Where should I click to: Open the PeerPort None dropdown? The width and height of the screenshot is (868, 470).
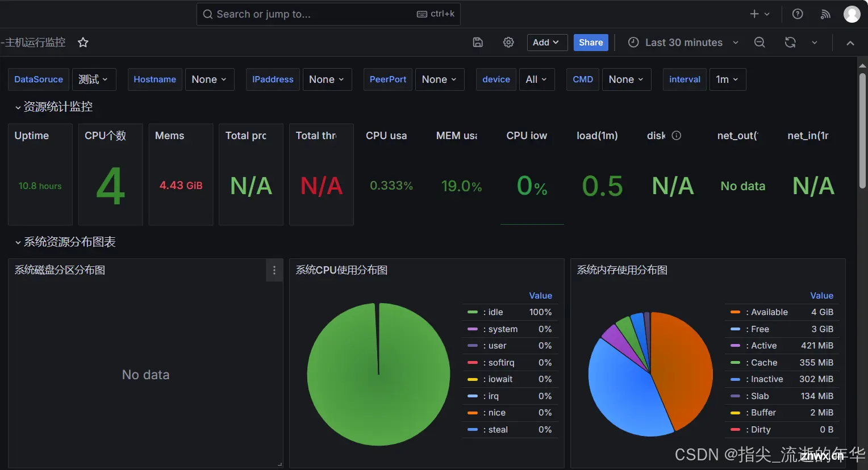440,79
